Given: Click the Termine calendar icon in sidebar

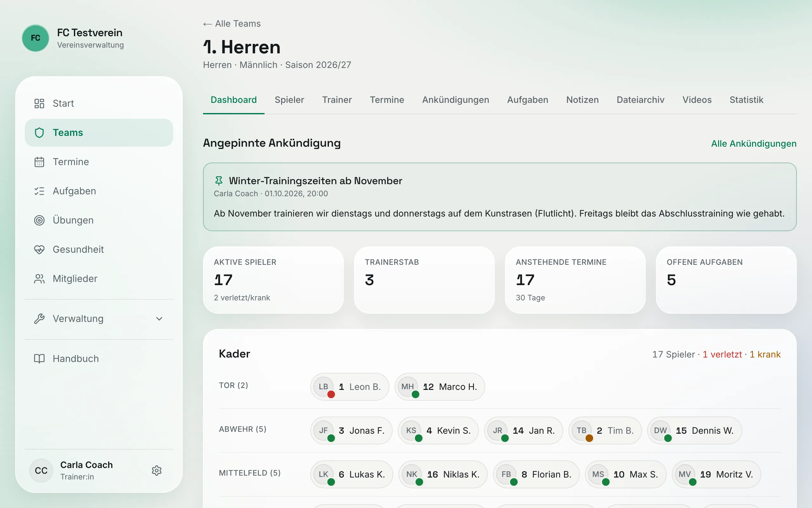Looking at the screenshot, I should (39, 162).
